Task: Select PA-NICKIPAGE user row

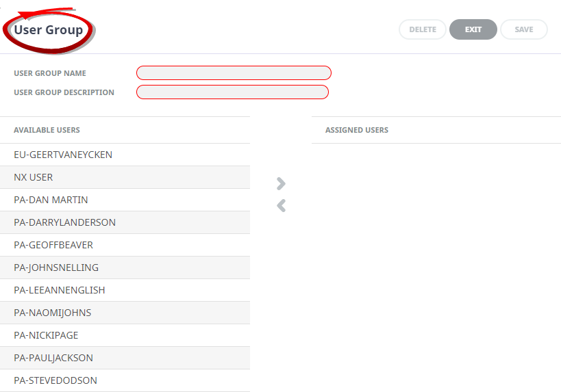Action: (125, 335)
